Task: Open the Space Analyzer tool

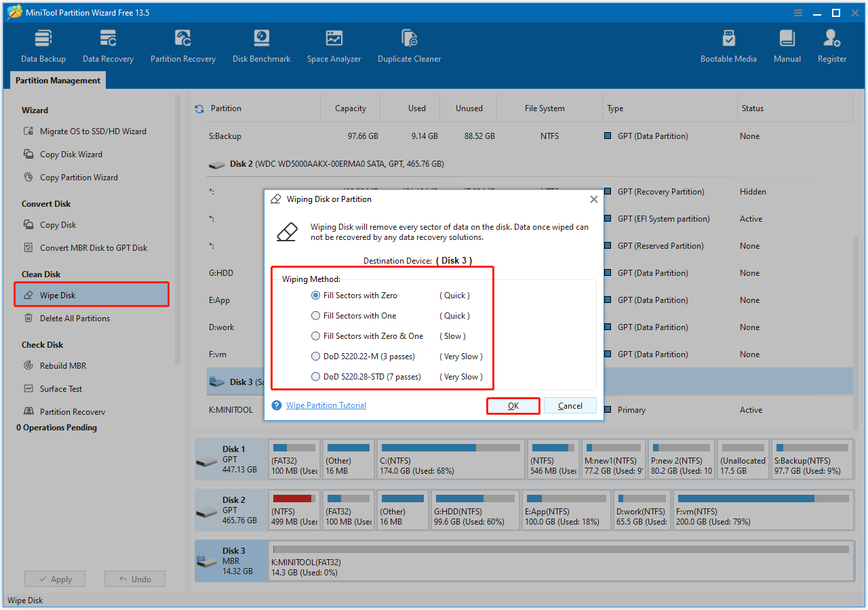Action: [x=334, y=45]
